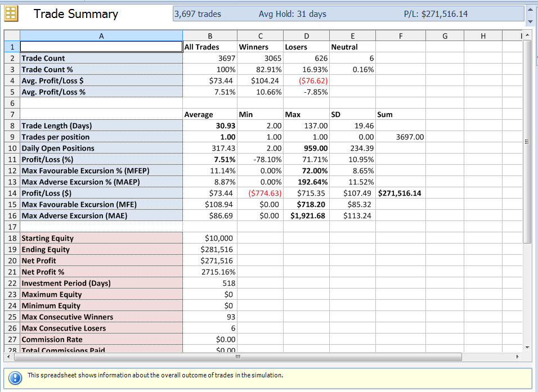Click the Trade Summary spreadsheet icon
Image resolution: width=538 pixels, height=392 pixels.
[x=11, y=14]
